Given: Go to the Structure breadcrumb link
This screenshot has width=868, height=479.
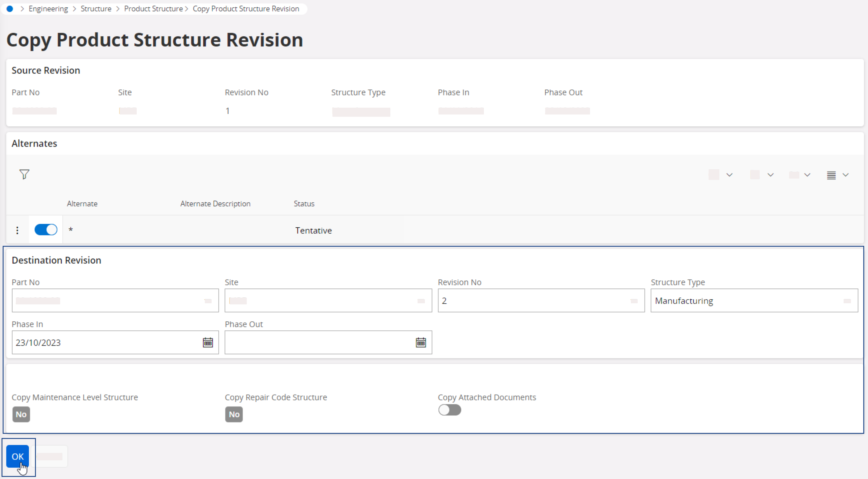Looking at the screenshot, I should point(96,9).
